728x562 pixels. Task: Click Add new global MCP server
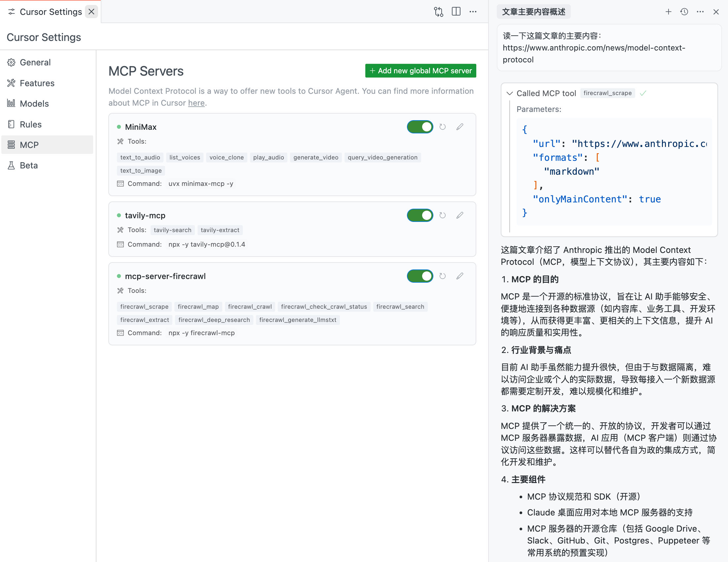(420, 71)
